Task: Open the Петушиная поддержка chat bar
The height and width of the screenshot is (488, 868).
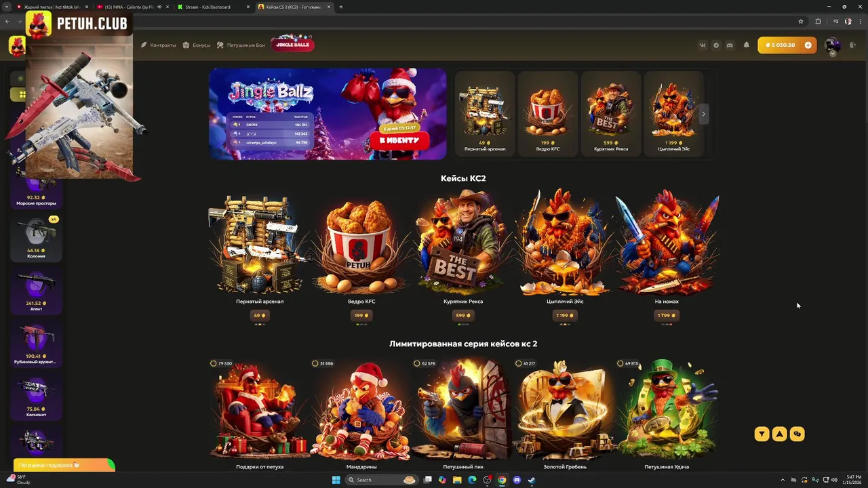Action: click(64, 466)
